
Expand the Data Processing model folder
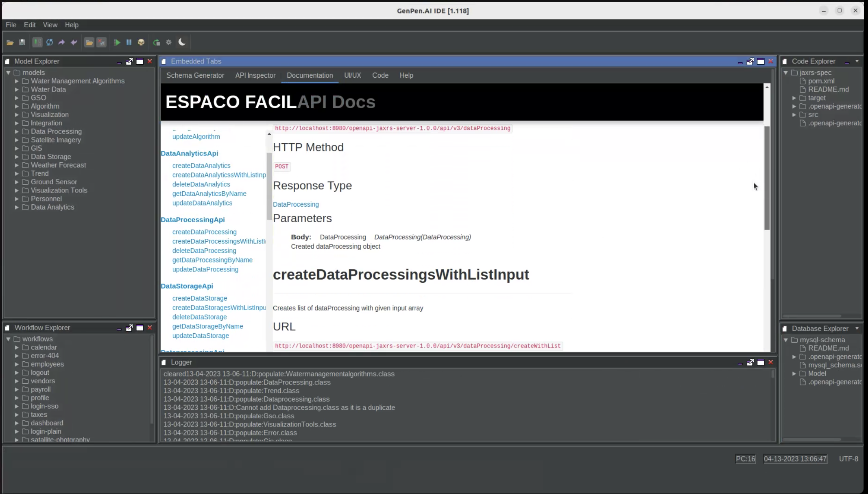(17, 131)
